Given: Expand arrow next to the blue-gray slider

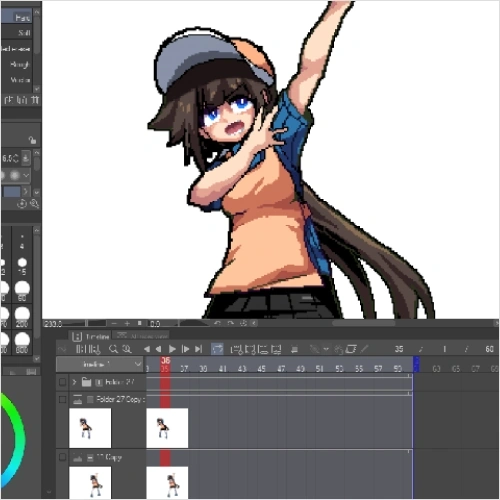Looking at the screenshot, I should 25,192.
